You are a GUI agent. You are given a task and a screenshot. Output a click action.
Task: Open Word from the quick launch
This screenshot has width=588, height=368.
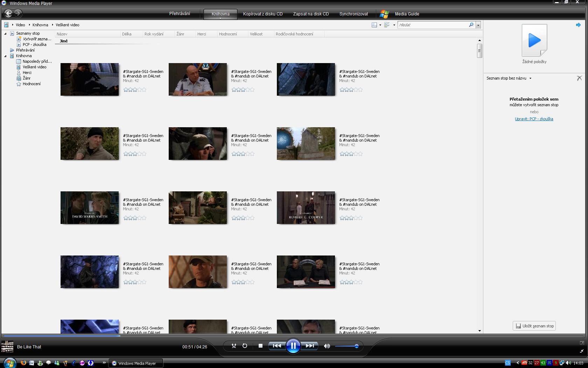point(32,363)
